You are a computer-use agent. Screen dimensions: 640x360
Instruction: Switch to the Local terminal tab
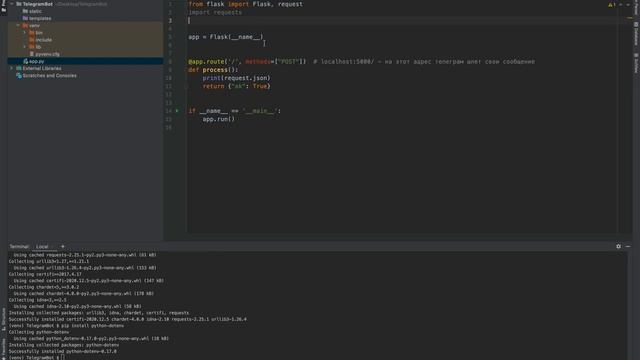pyautogui.click(x=42, y=247)
